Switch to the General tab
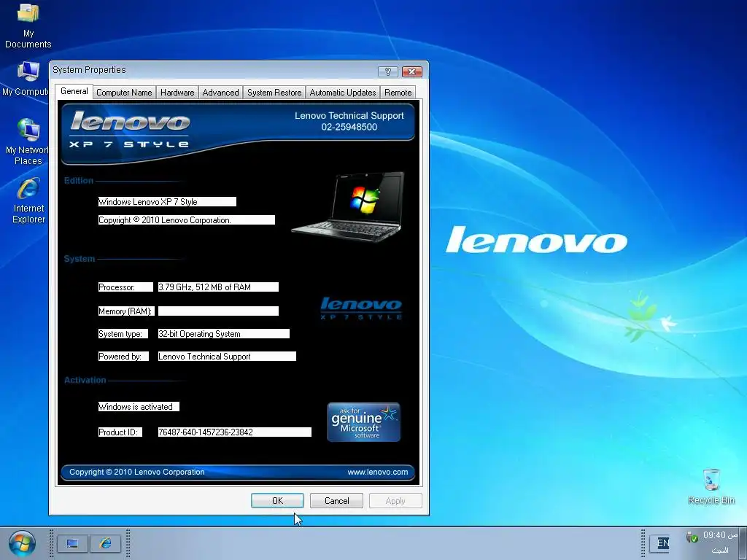Viewport: 747px width, 560px height. [x=74, y=91]
